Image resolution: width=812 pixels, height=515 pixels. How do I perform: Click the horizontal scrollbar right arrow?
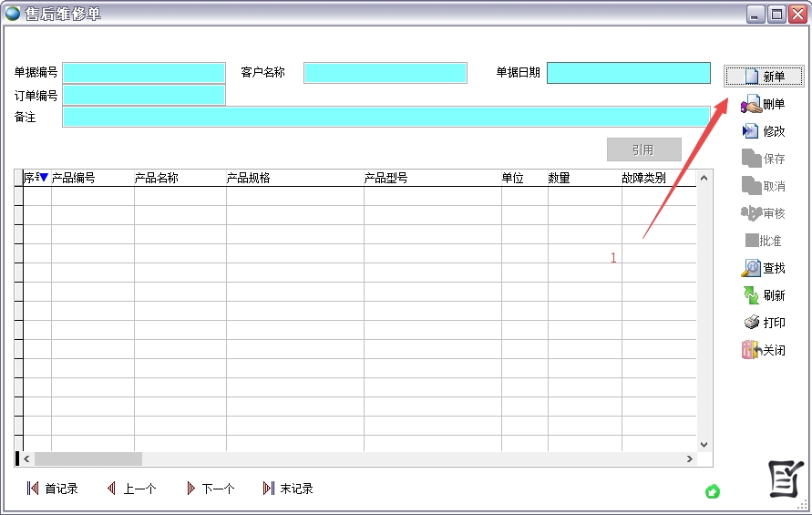[690, 459]
